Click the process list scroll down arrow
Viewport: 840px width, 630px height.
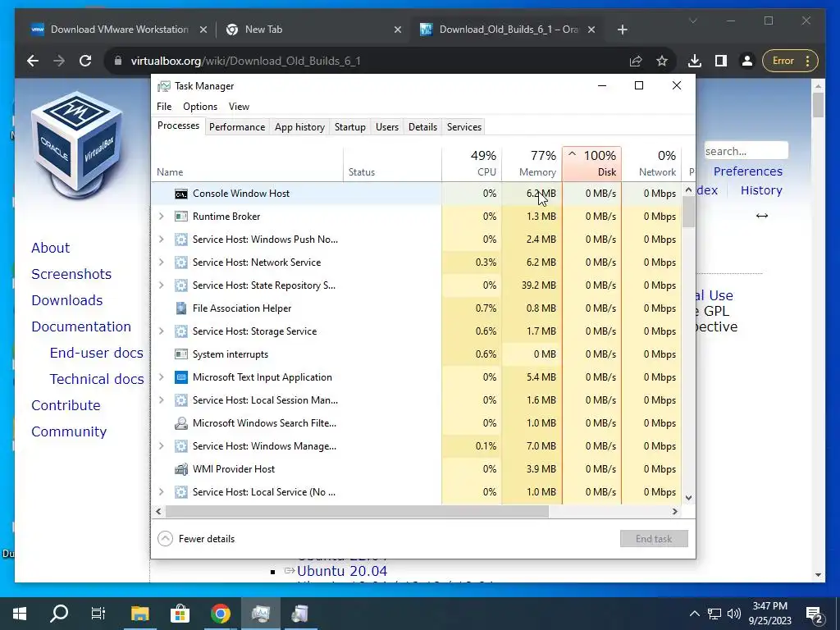688,498
